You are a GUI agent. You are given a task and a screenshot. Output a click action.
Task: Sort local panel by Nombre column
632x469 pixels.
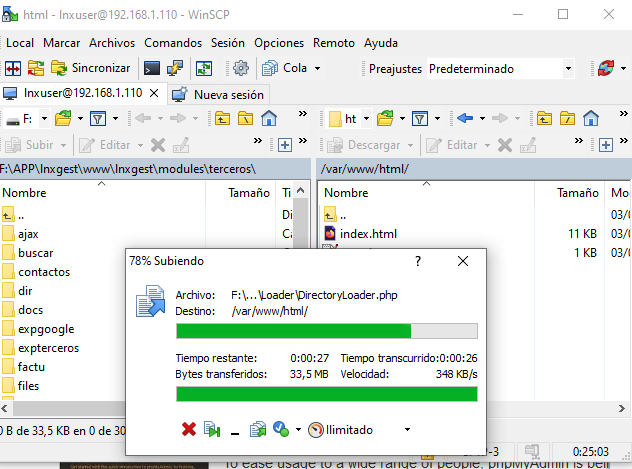(103, 193)
